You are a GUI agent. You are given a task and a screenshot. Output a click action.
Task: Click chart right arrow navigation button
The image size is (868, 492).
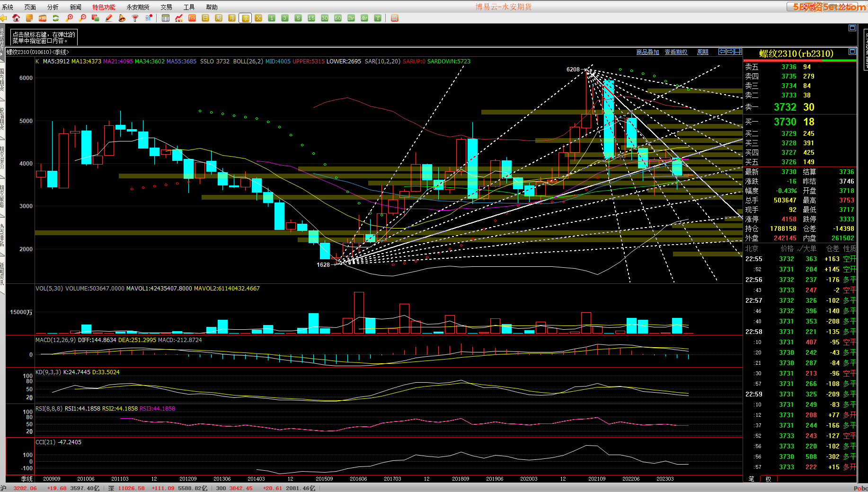click(x=730, y=52)
